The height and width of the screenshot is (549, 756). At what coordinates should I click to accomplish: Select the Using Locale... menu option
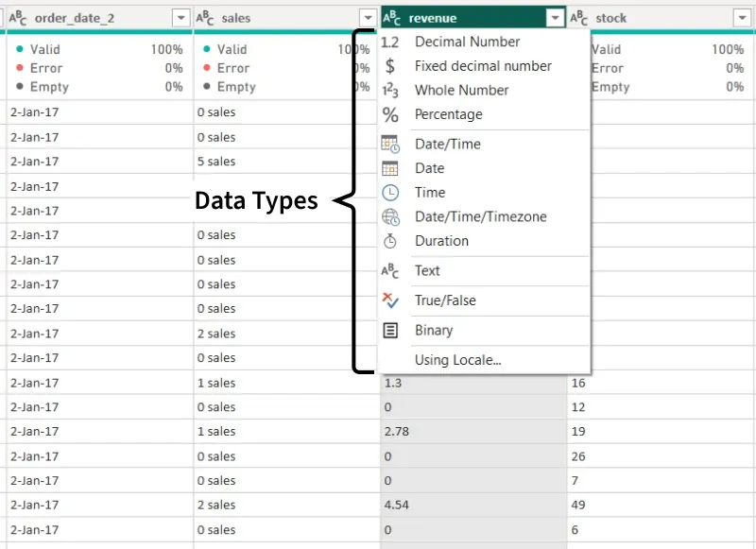tap(457, 360)
